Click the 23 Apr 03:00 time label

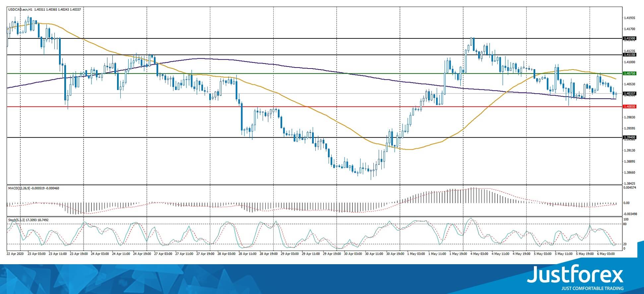pyautogui.click(x=37, y=254)
